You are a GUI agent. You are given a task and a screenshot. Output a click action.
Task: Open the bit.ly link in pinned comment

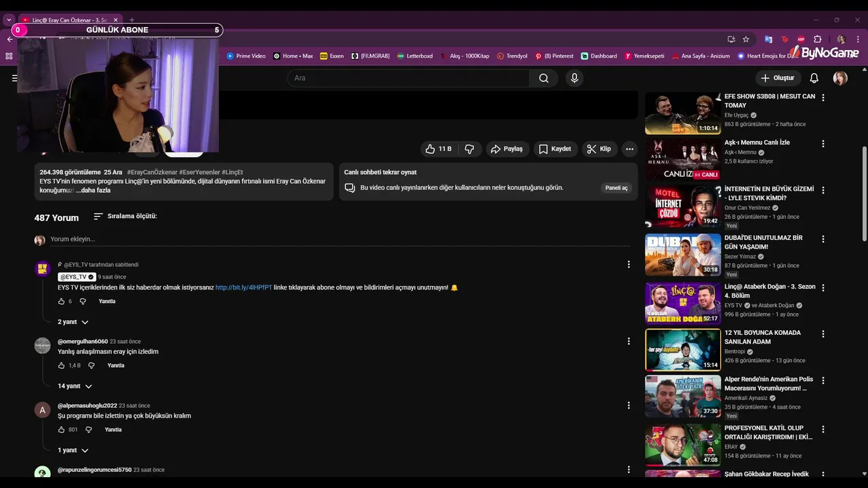(x=243, y=287)
